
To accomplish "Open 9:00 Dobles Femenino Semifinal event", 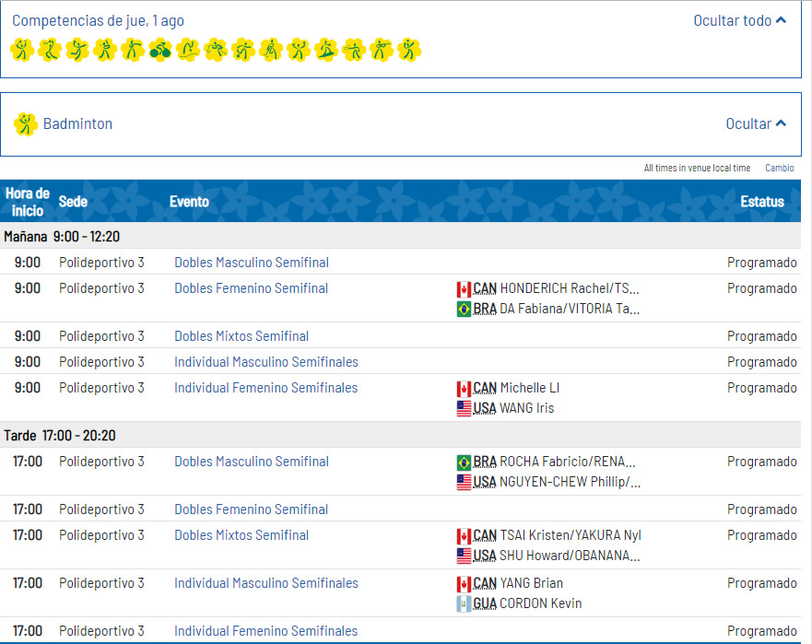I will pyautogui.click(x=251, y=288).
